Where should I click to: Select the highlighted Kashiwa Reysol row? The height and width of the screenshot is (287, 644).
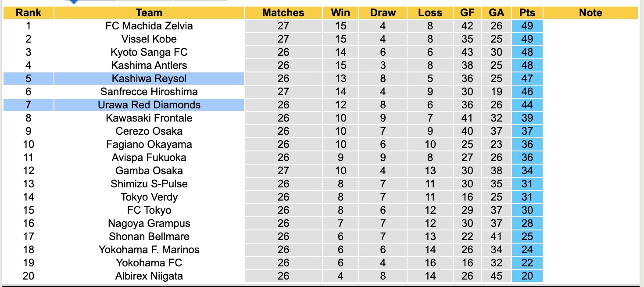[x=149, y=79]
